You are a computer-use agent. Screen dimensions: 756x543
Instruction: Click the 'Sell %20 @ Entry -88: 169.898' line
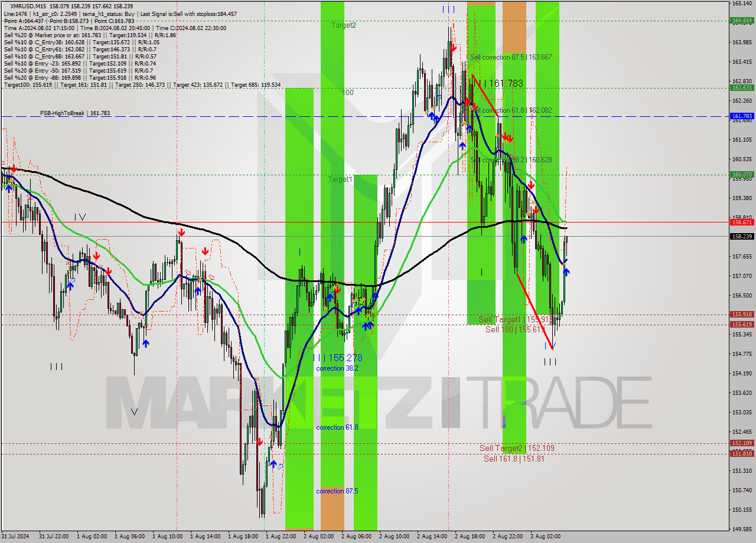point(80,77)
